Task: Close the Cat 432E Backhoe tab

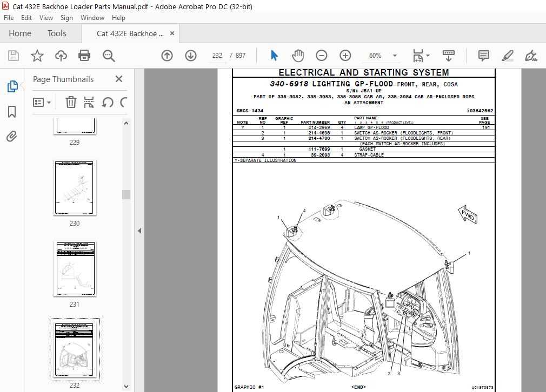Action: point(172,33)
